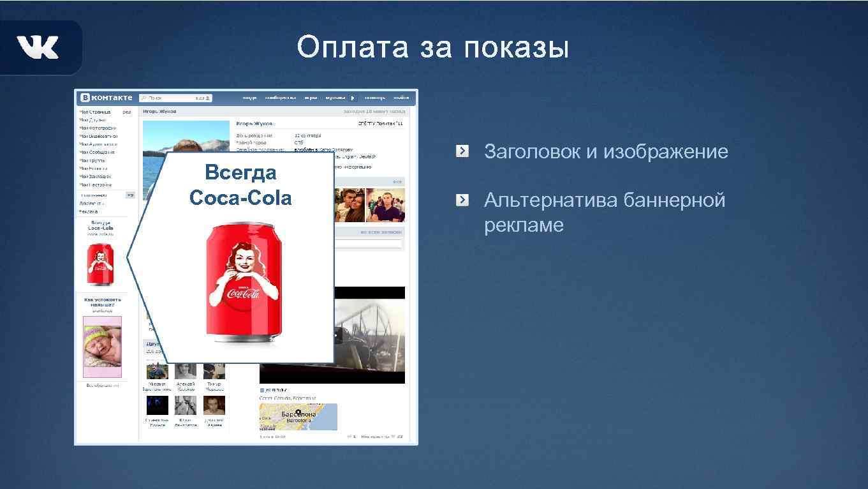Click the dark blue friend avatar in second row

coord(157,405)
